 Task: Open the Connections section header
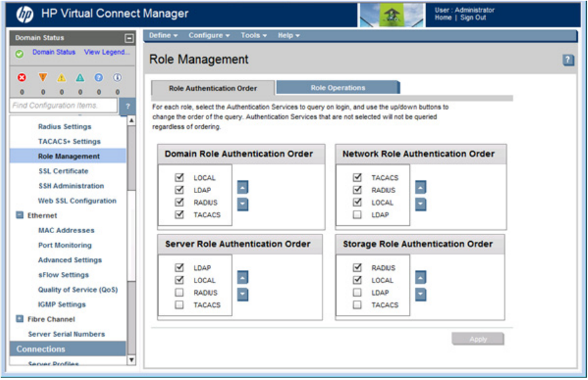point(68,349)
